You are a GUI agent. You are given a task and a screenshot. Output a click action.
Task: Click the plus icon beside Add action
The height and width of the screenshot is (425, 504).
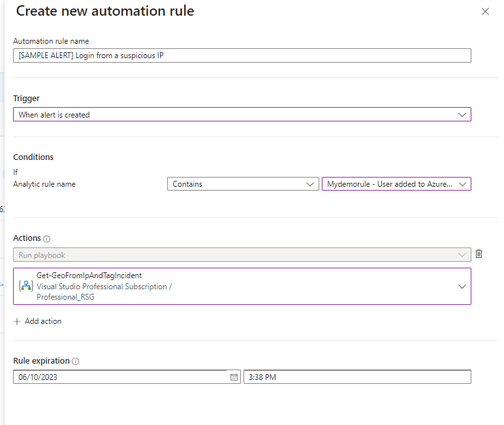tap(17, 321)
